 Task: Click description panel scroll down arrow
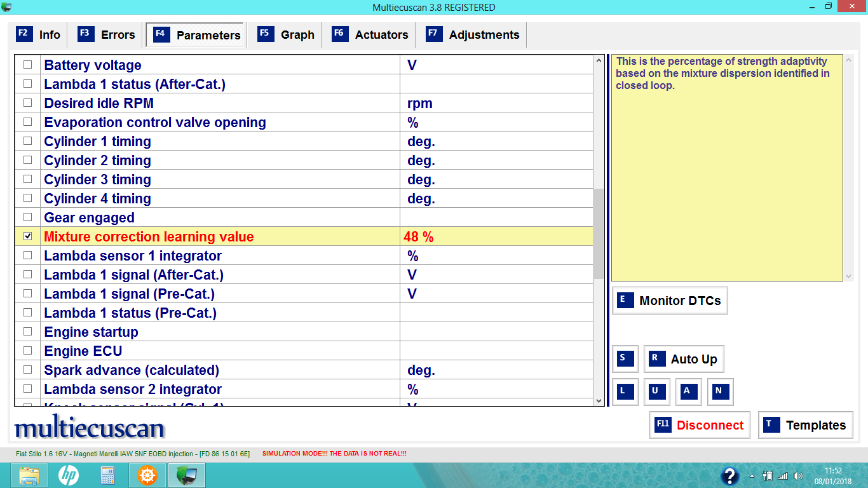tap(849, 276)
